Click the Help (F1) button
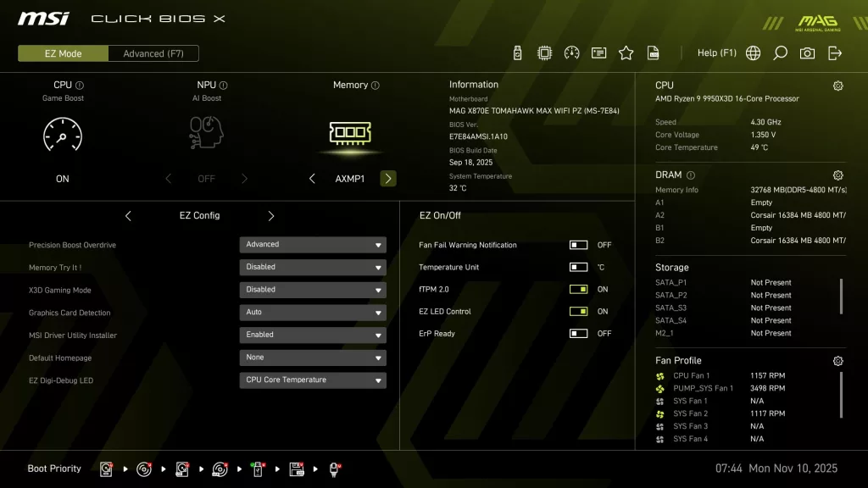The width and height of the screenshot is (868, 488). 716,53
